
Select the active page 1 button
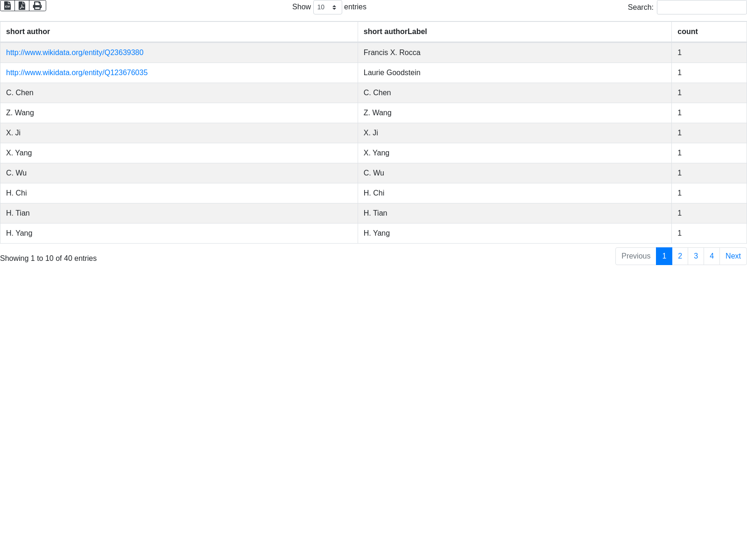664,256
